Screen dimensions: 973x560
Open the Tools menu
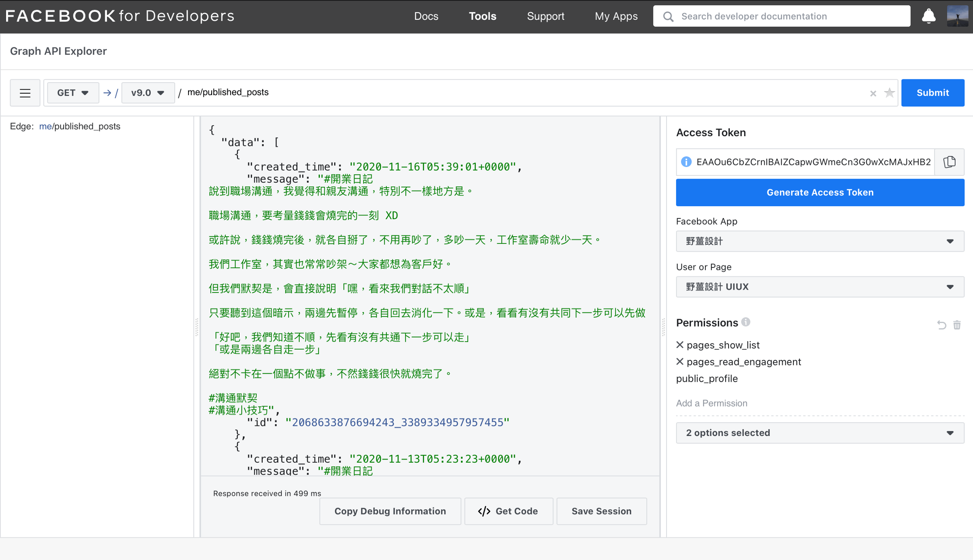(x=482, y=16)
